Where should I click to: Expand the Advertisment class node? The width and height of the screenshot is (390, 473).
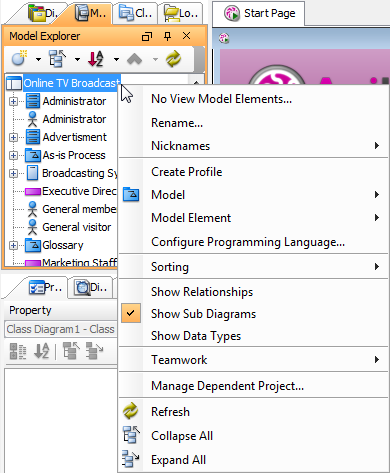(13, 137)
